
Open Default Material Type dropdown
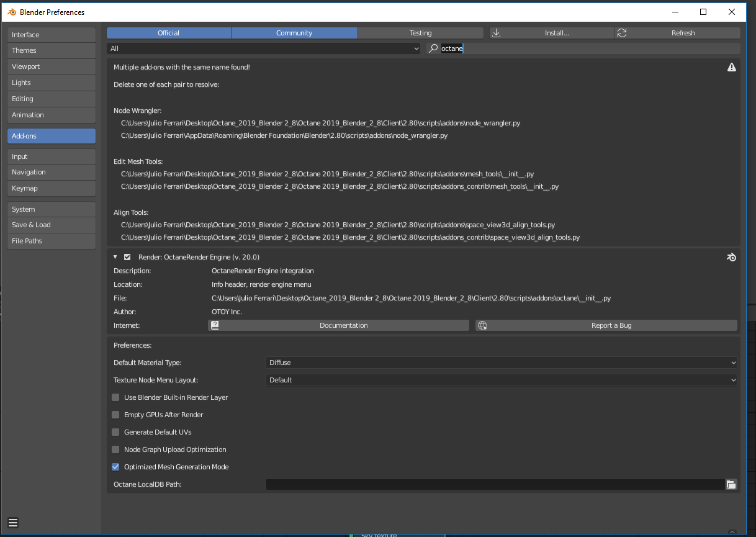502,363
